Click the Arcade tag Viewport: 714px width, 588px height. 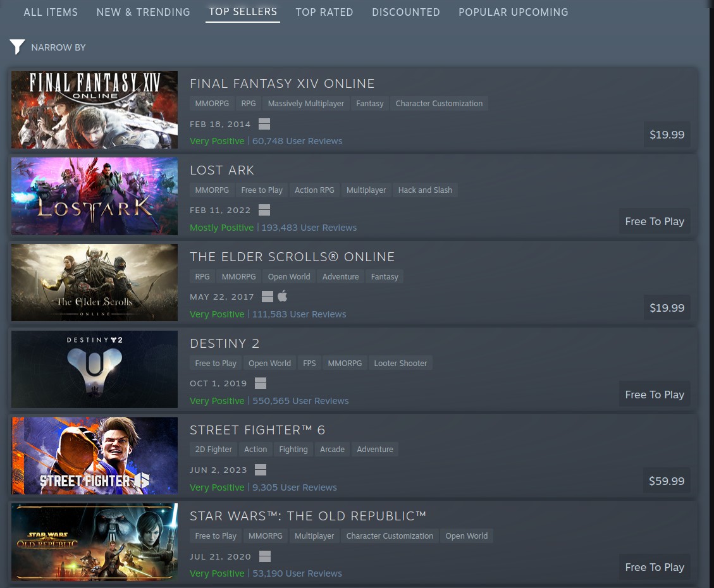tap(332, 449)
